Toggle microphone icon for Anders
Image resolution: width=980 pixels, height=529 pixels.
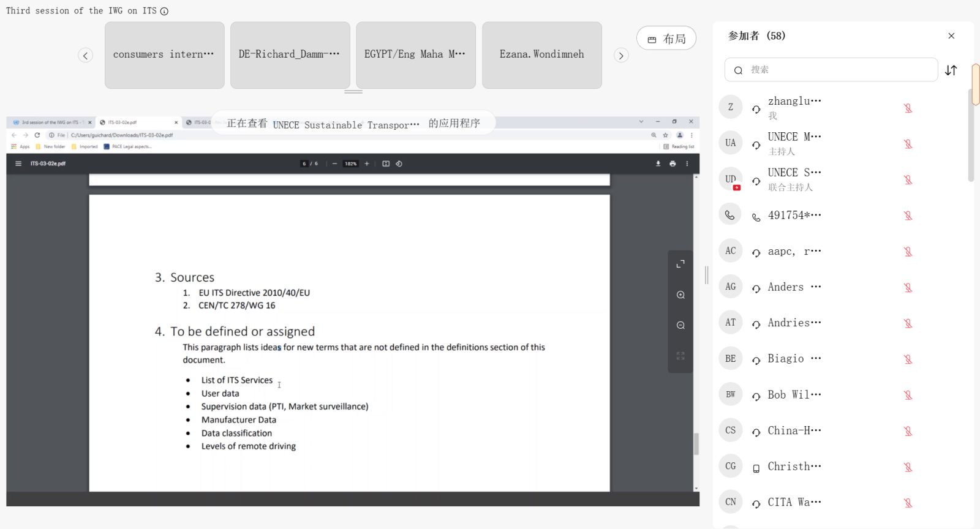pyautogui.click(x=908, y=288)
